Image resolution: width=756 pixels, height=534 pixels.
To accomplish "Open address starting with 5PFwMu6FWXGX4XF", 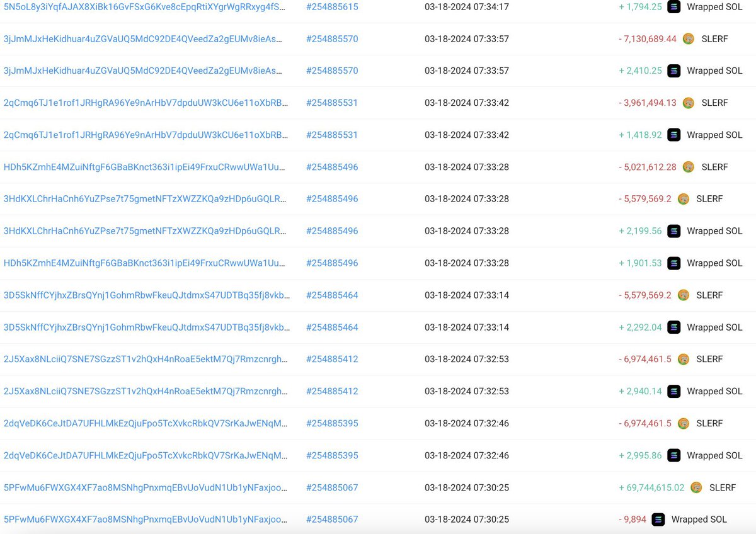I will click(145, 487).
